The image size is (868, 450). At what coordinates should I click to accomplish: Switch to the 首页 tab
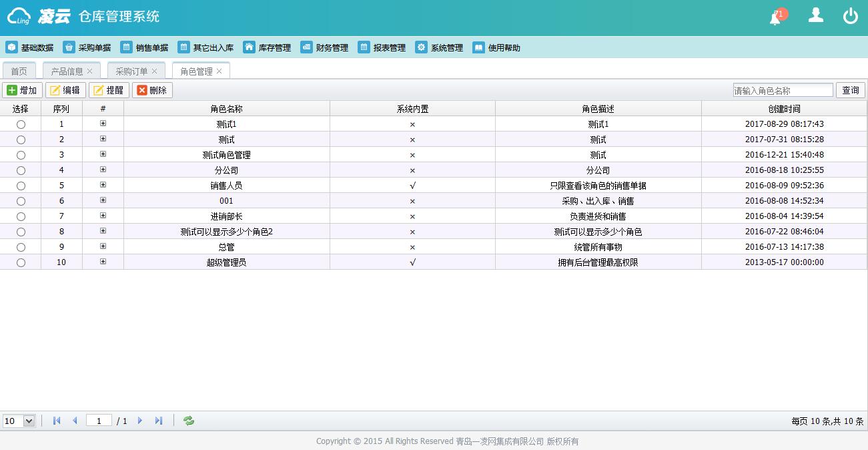point(19,71)
